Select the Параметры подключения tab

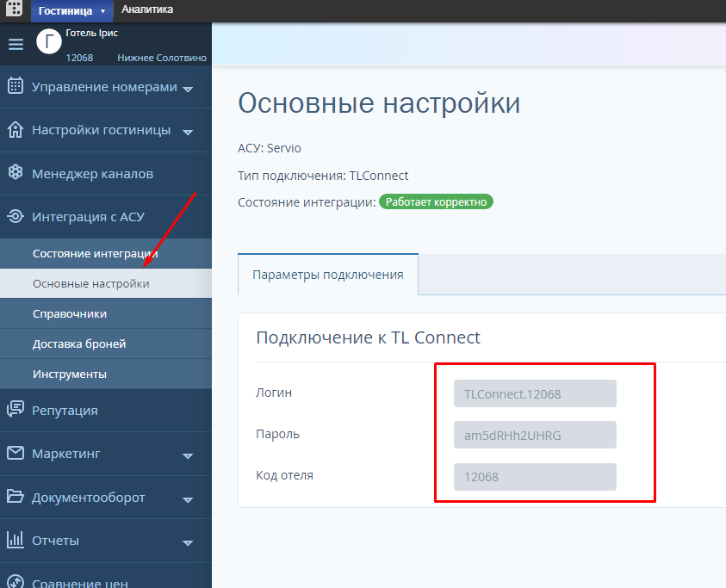click(327, 275)
